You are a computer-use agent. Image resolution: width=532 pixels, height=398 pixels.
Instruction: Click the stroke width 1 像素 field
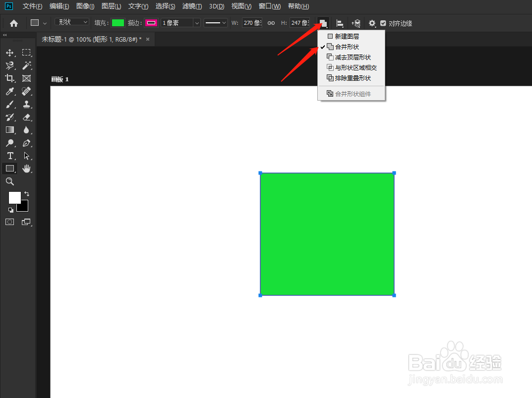[177, 23]
